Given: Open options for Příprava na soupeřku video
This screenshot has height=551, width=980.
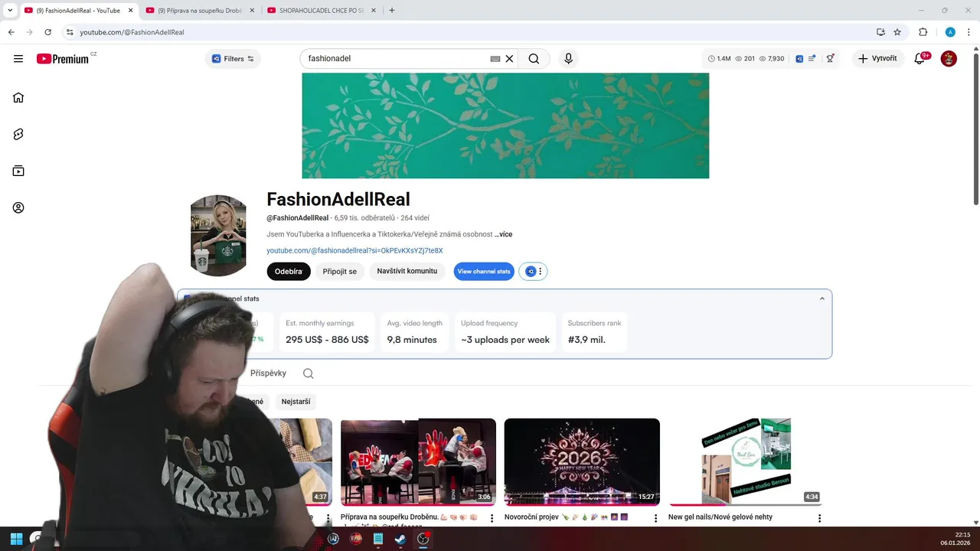Looking at the screenshot, I should coord(492,518).
